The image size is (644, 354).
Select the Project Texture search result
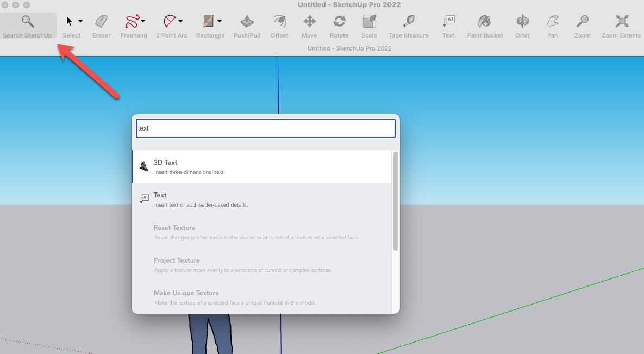click(x=261, y=265)
